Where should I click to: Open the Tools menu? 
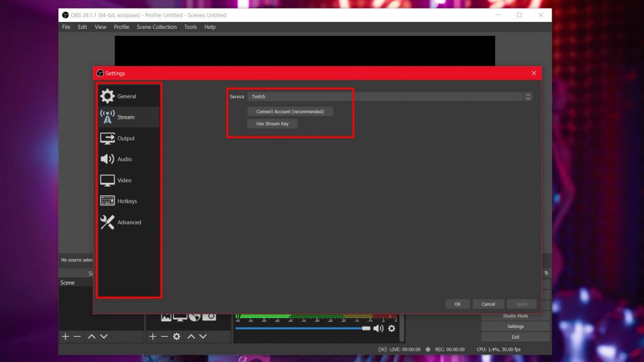tap(190, 27)
